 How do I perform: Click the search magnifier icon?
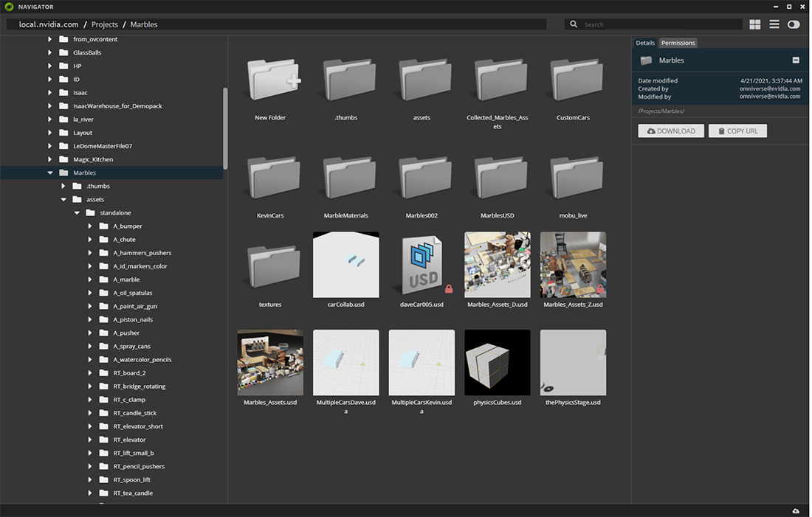click(574, 24)
